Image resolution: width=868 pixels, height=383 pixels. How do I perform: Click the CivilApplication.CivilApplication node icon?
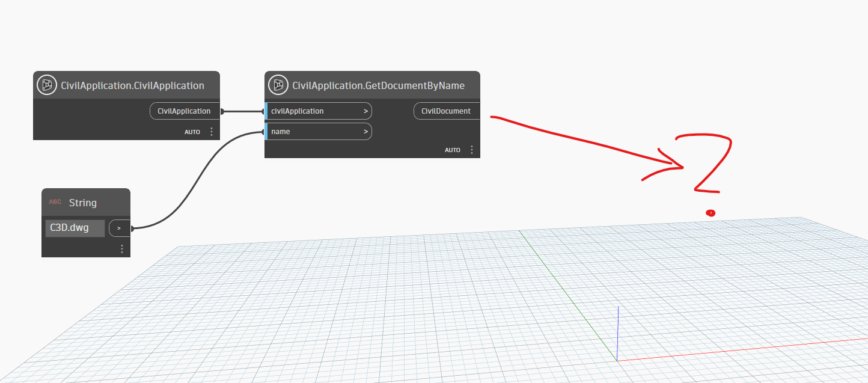pyautogui.click(x=47, y=85)
